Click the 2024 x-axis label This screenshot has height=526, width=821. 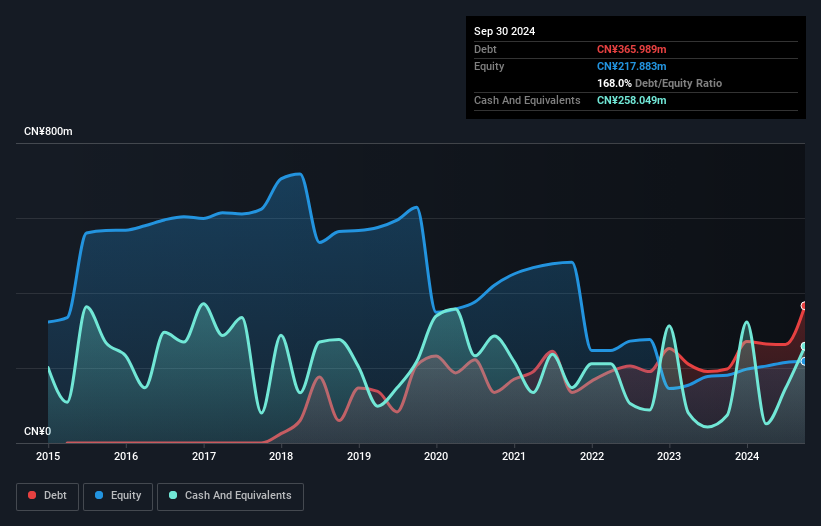coord(747,456)
